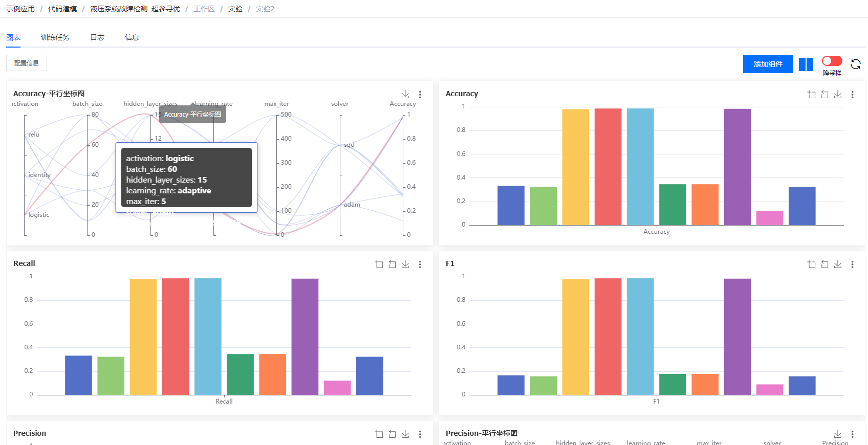The height and width of the screenshot is (445, 868).
Task: Download the Recall chart
Action: (x=405, y=264)
